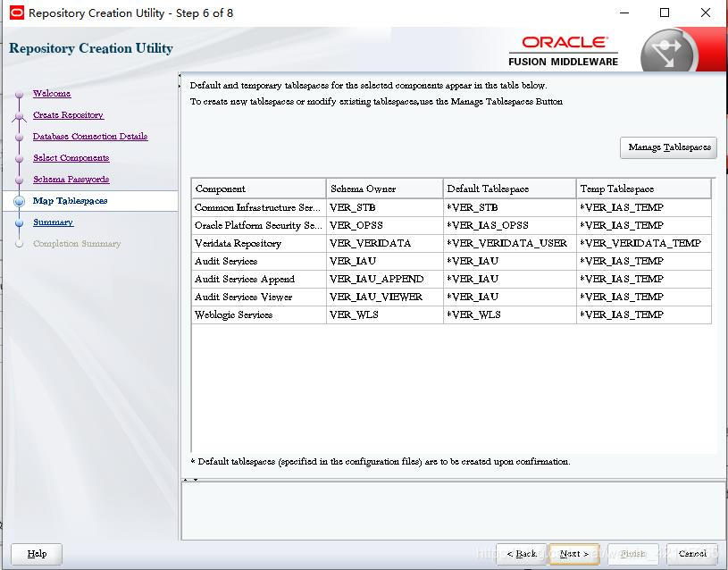This screenshot has width=728, height=570.
Task: Click the Default Tablespace column header
Action: click(x=509, y=189)
